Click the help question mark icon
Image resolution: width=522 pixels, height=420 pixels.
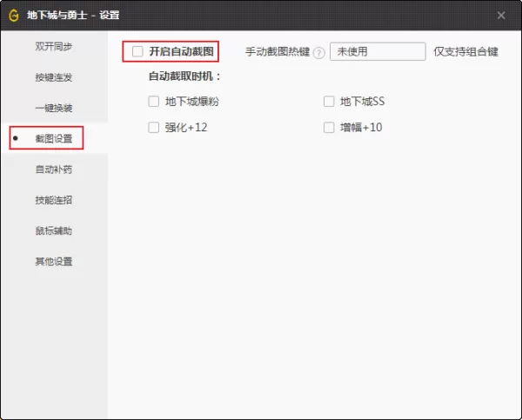coord(319,52)
